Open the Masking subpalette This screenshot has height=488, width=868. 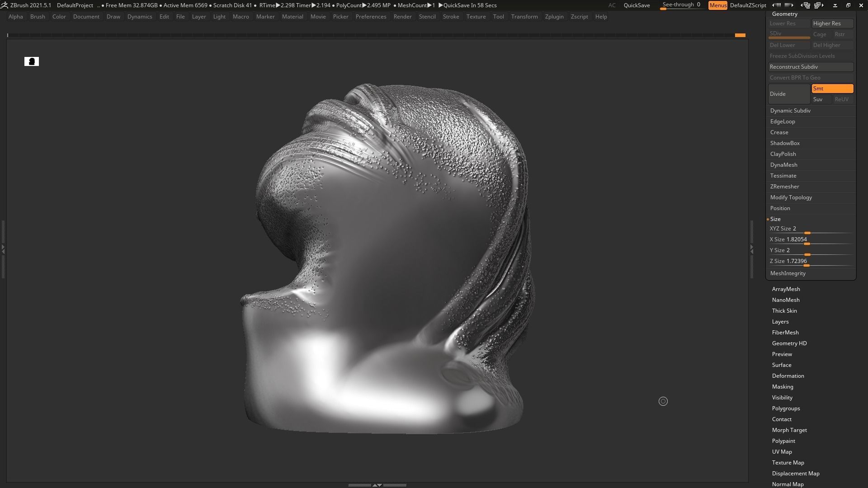coord(783,387)
